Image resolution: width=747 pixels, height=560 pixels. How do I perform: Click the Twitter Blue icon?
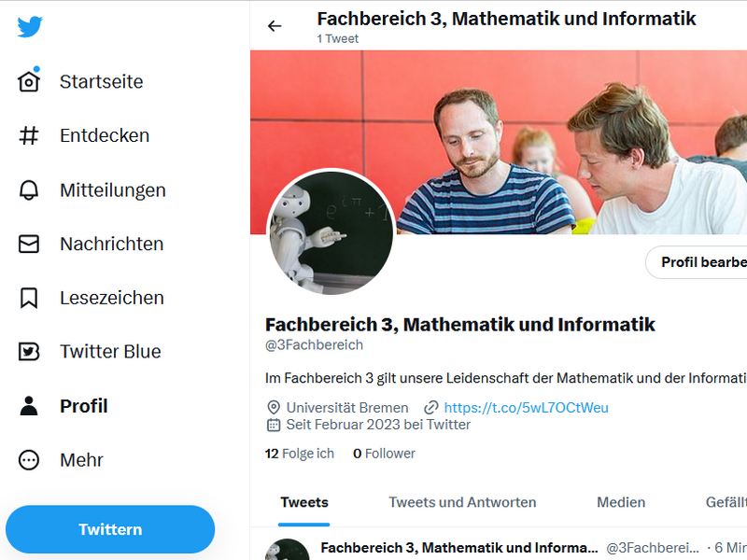click(30, 352)
